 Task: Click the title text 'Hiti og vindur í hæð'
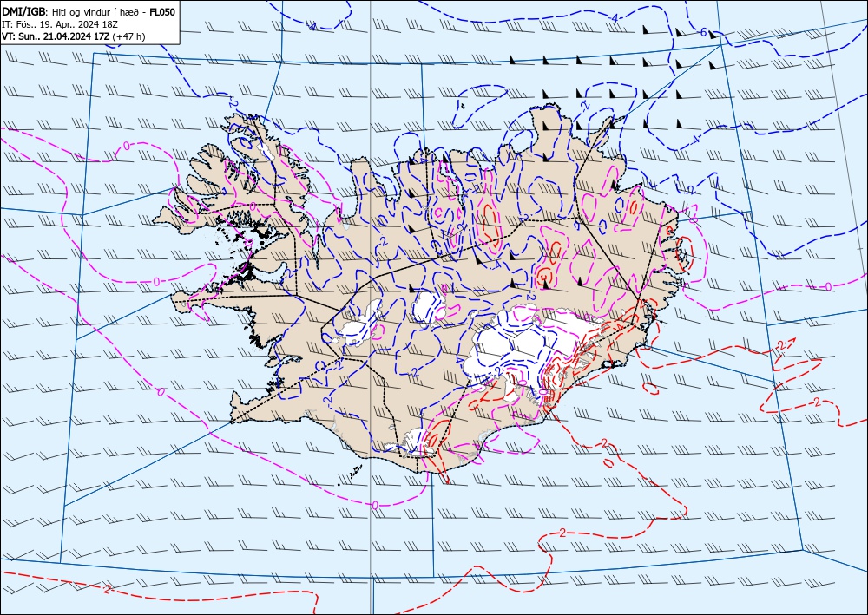tap(95, 12)
